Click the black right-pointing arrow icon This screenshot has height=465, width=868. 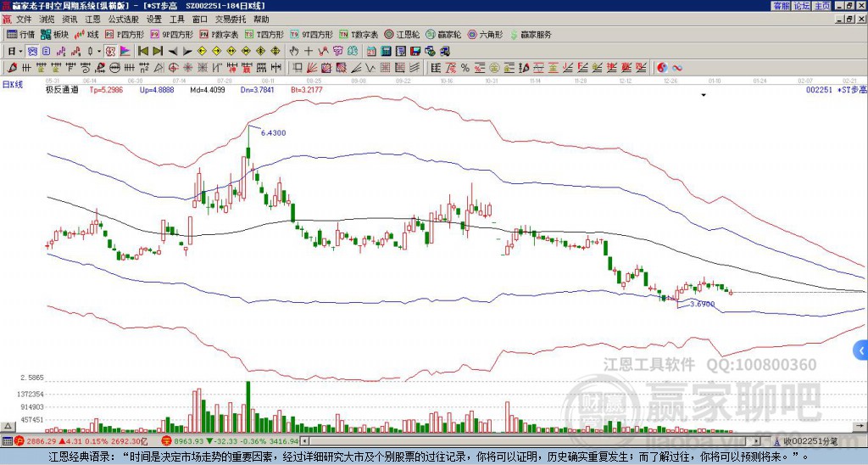tap(187, 52)
